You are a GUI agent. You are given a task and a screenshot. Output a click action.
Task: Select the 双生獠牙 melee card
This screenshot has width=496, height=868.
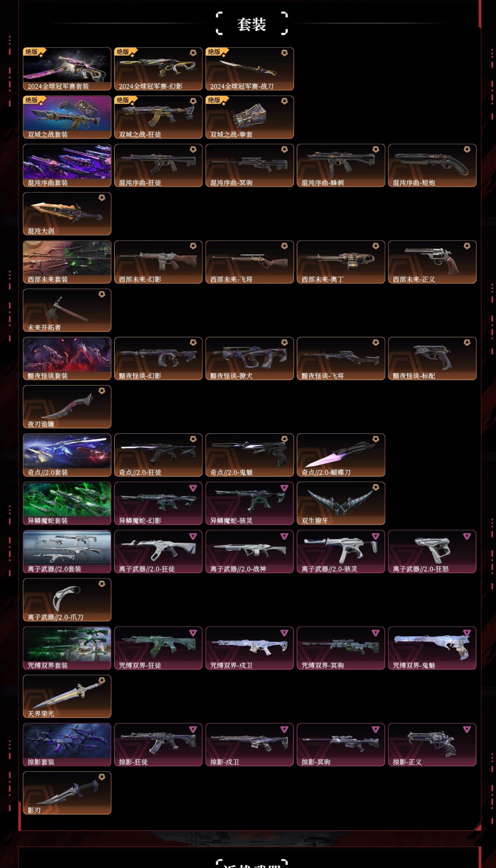click(341, 503)
